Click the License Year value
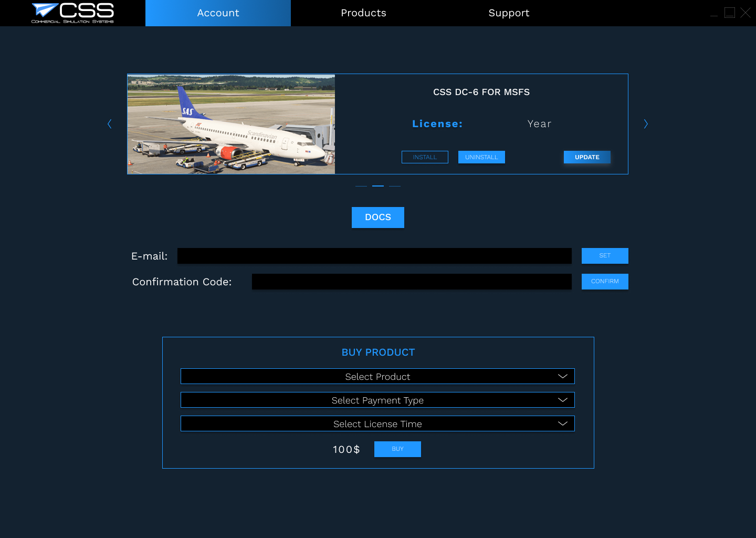The width and height of the screenshot is (756, 538). pos(539,124)
